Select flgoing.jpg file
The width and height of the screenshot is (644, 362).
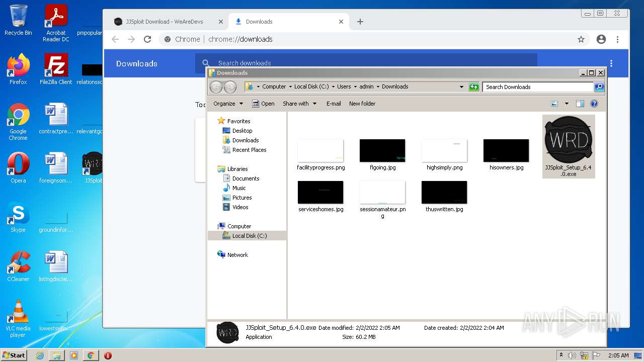pos(382,155)
